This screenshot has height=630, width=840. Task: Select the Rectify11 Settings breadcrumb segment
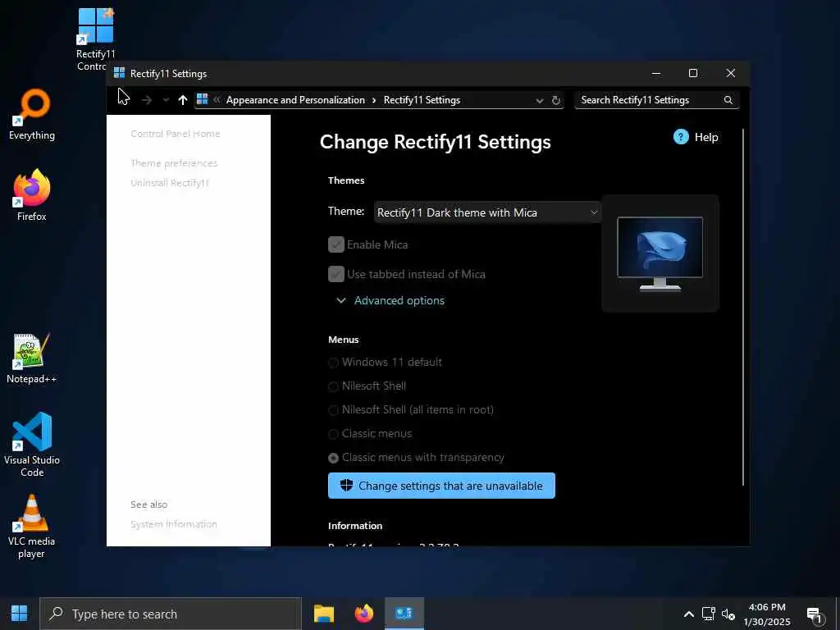pos(422,100)
